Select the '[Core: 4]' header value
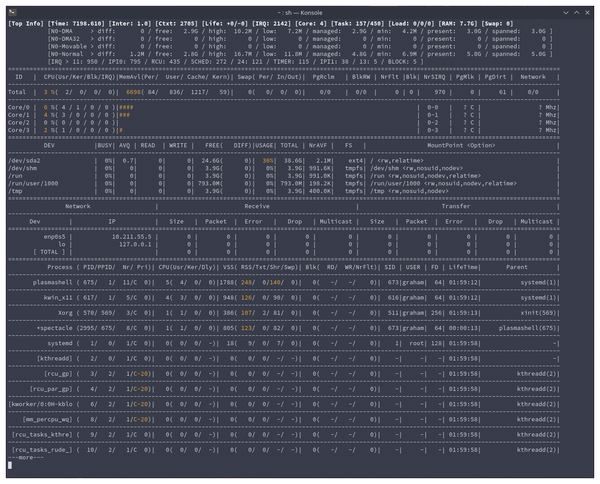Image resolution: width=600 pixels, height=484 pixels. click(311, 23)
